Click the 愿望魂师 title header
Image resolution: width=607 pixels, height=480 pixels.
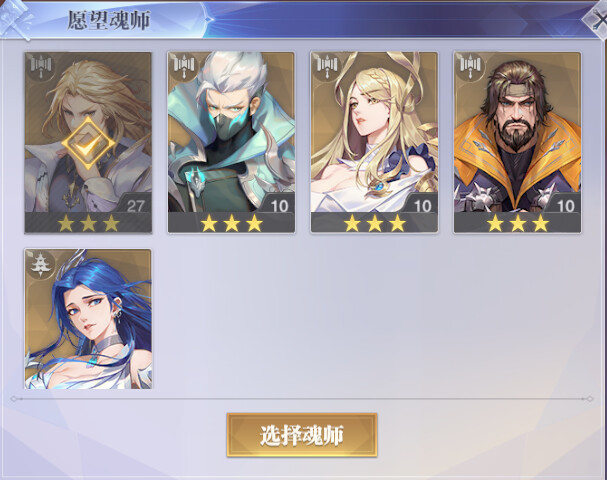[109, 20]
